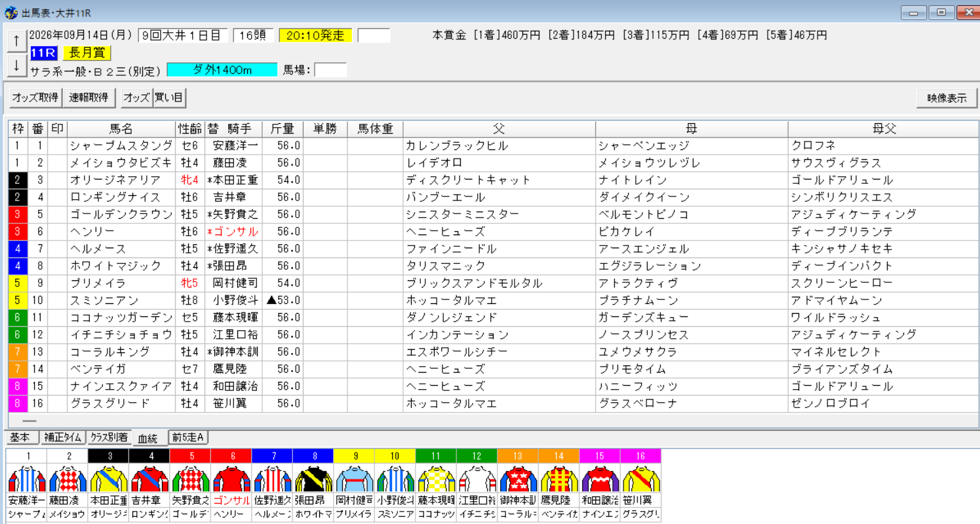This screenshot has width=980, height=524.
Task: Select jockey silk icon for horse 7
Action: pos(272,479)
